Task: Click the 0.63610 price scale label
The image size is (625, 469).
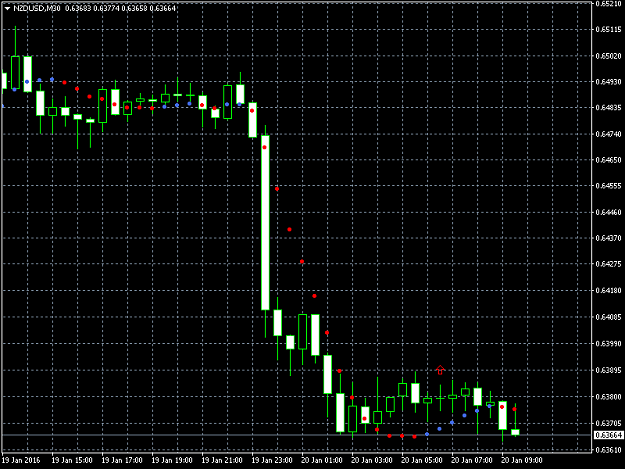Action: coord(608,450)
